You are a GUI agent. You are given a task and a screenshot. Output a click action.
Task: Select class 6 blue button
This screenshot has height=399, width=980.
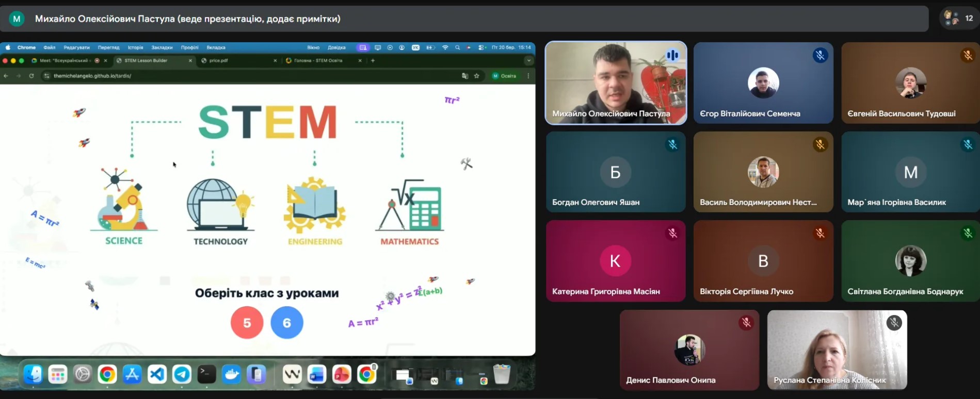click(x=287, y=323)
